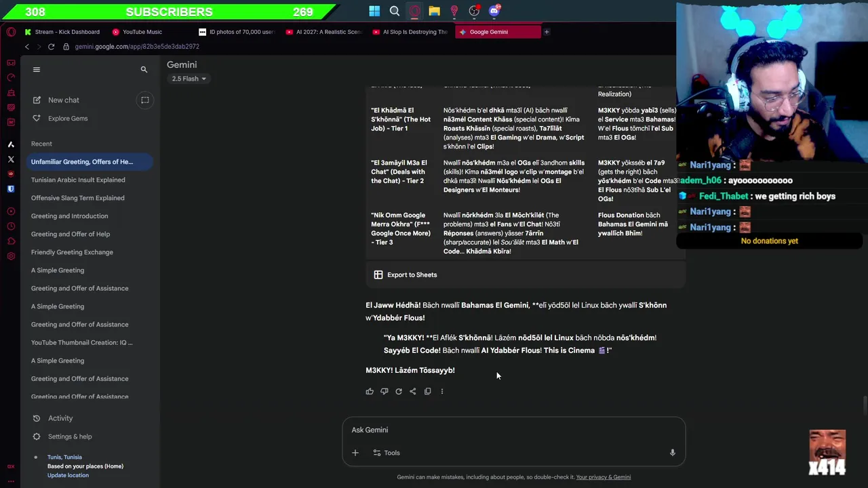
Task: Copy the Gemini response text
Action: pyautogui.click(x=427, y=391)
